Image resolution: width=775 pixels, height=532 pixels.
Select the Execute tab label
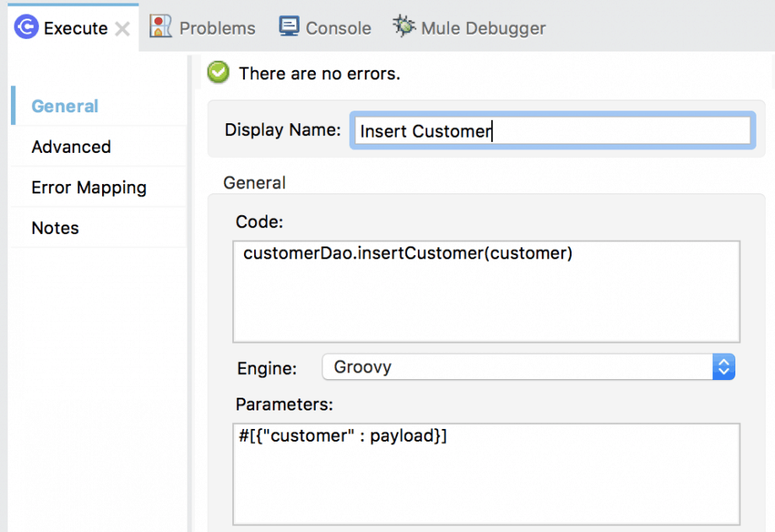coord(75,28)
